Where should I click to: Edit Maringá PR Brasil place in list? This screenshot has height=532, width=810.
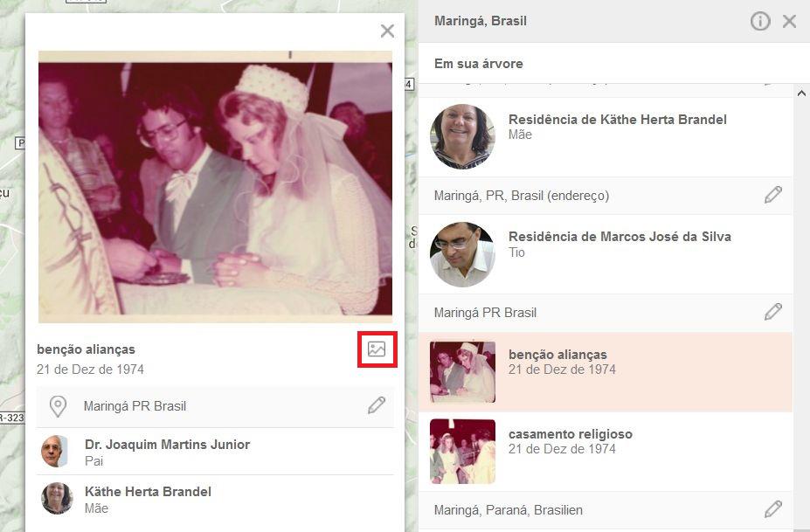click(772, 312)
